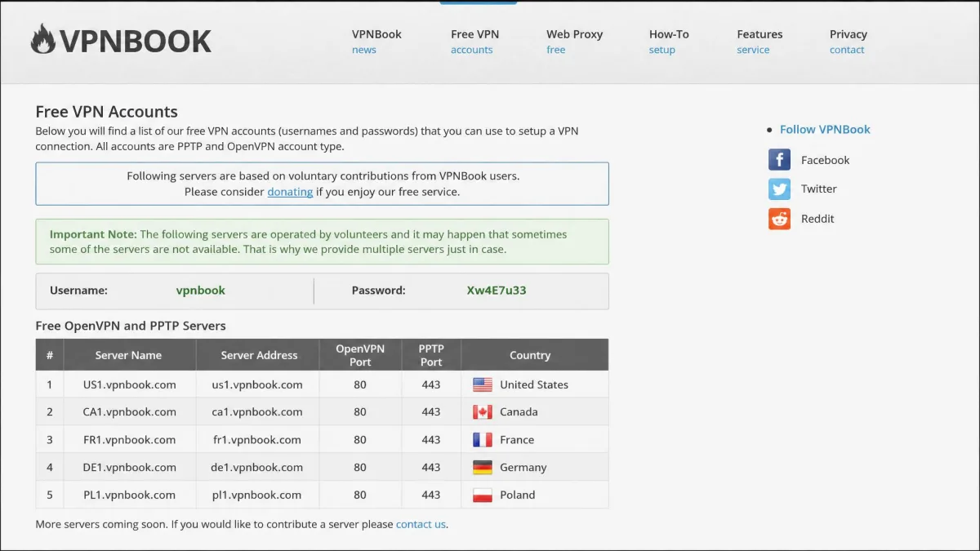Click the Poland country name
980x551 pixels.
point(518,495)
